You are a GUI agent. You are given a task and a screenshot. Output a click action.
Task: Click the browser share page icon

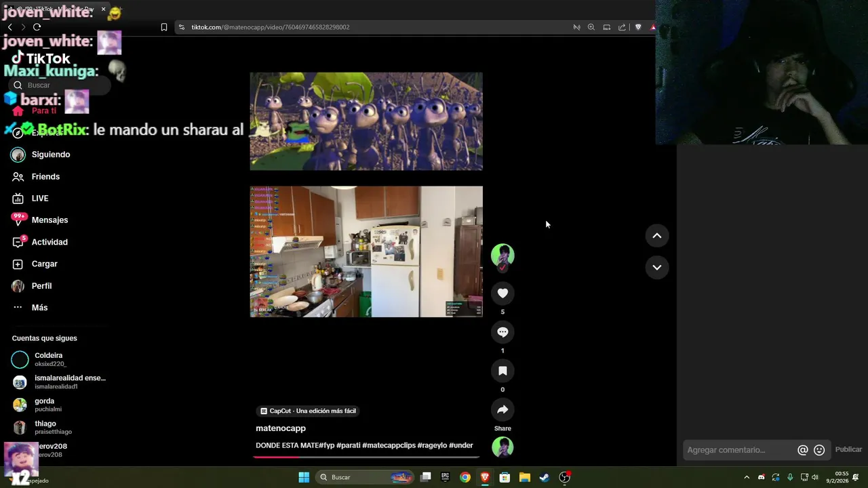coord(622,27)
